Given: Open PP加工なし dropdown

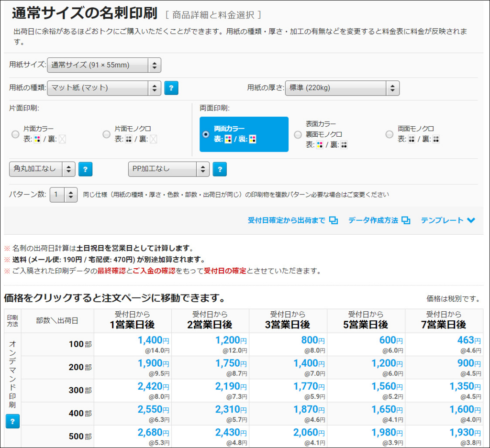Looking at the screenshot, I should [169, 169].
